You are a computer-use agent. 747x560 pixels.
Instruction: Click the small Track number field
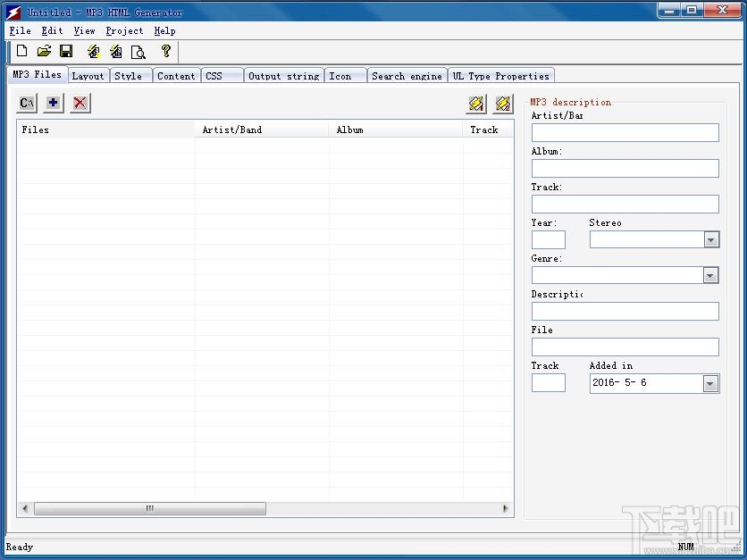(x=549, y=382)
